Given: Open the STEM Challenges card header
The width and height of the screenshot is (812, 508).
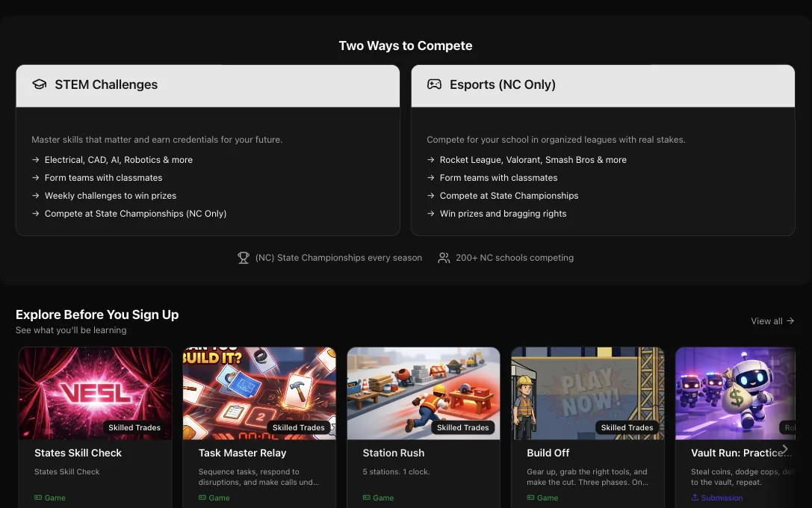Looking at the screenshot, I should [x=208, y=86].
